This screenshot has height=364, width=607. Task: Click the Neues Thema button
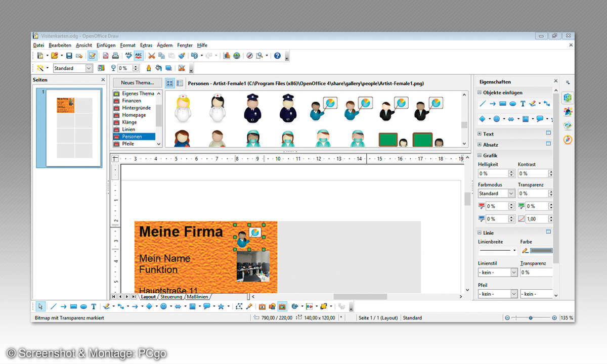click(x=138, y=82)
